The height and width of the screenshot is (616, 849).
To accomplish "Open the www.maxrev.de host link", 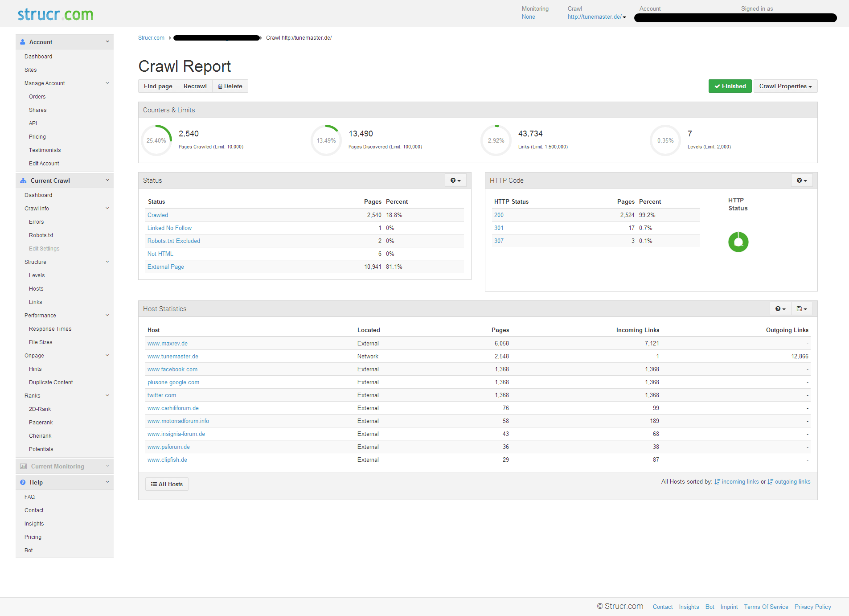I will [168, 344].
